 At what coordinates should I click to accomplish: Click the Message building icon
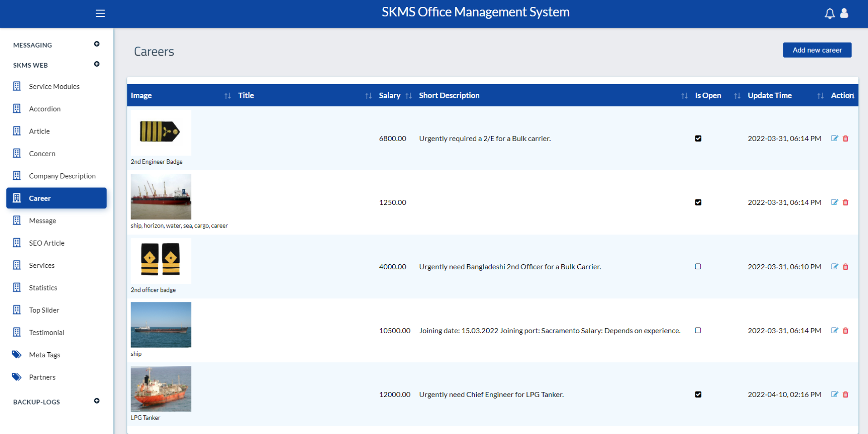17,220
